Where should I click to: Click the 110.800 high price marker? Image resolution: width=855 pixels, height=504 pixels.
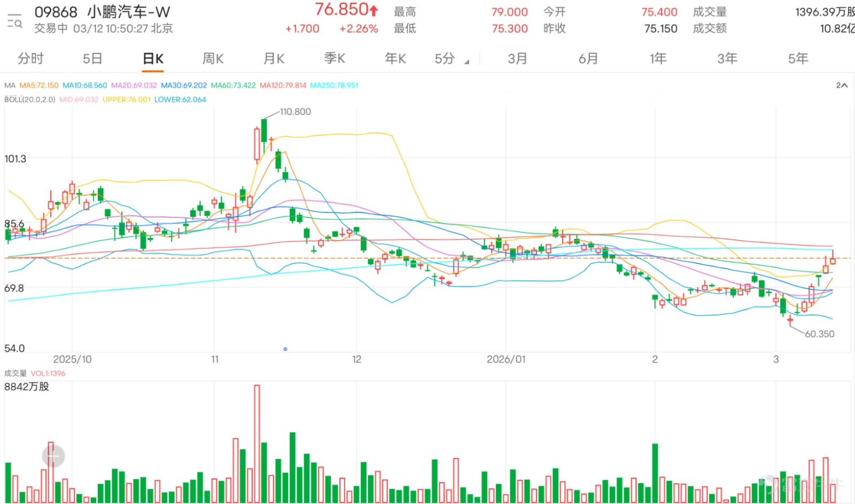[295, 112]
